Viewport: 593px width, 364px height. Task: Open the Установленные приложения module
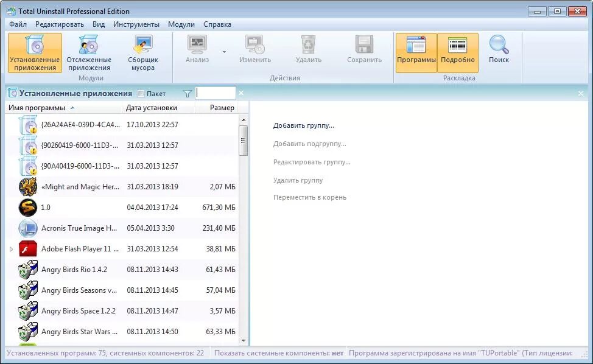coord(35,53)
